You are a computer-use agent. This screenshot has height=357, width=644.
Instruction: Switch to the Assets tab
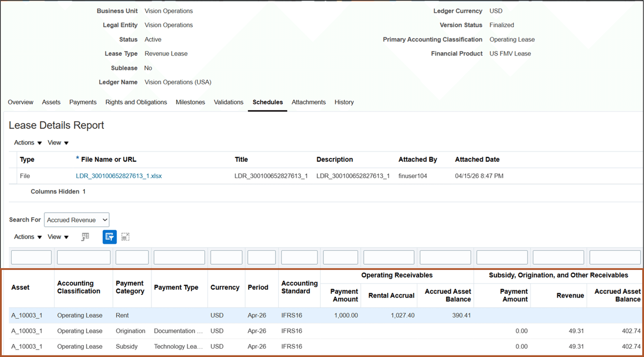[51, 102]
